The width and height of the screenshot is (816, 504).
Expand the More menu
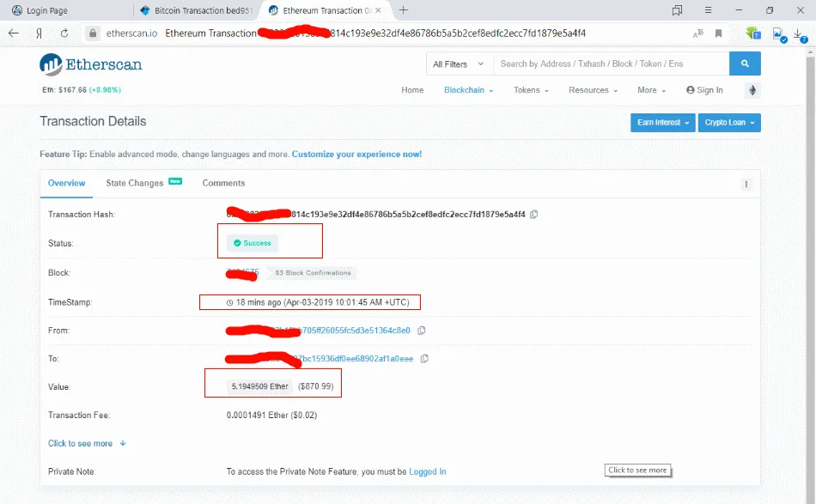click(652, 90)
